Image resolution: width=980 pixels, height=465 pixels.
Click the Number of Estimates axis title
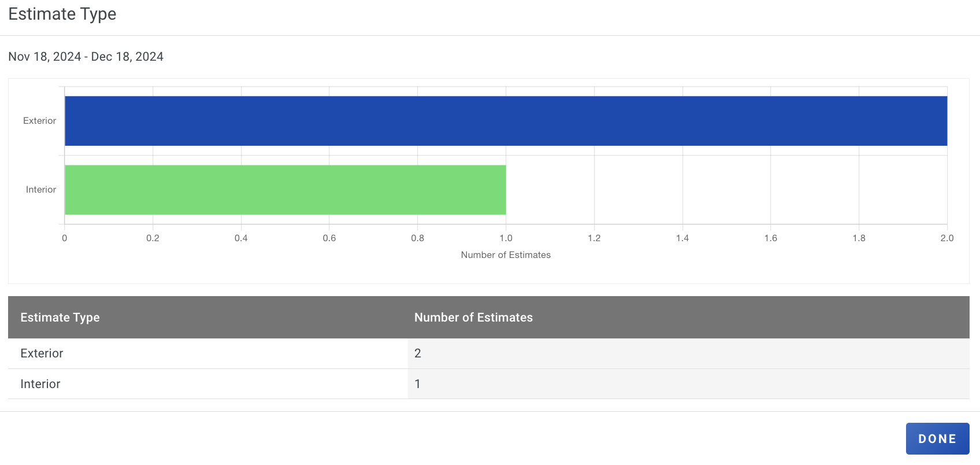(506, 255)
